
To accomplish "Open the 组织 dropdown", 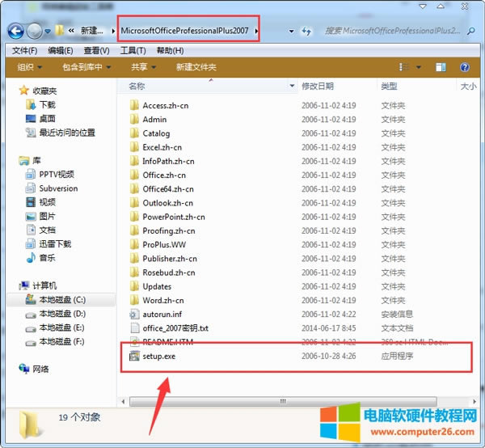I will point(30,67).
